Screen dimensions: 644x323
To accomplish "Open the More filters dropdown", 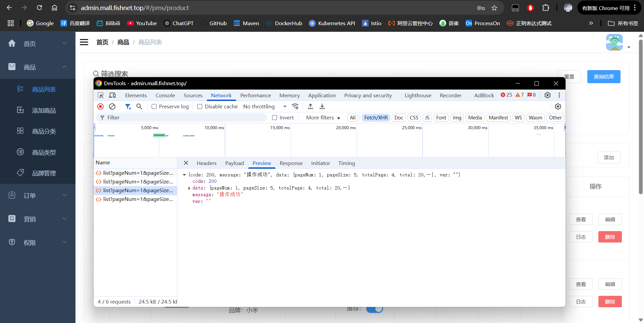I will (x=323, y=117).
